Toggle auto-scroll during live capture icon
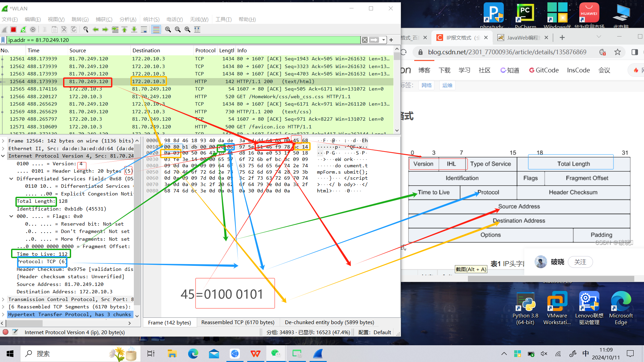644x362 pixels. [x=144, y=29]
